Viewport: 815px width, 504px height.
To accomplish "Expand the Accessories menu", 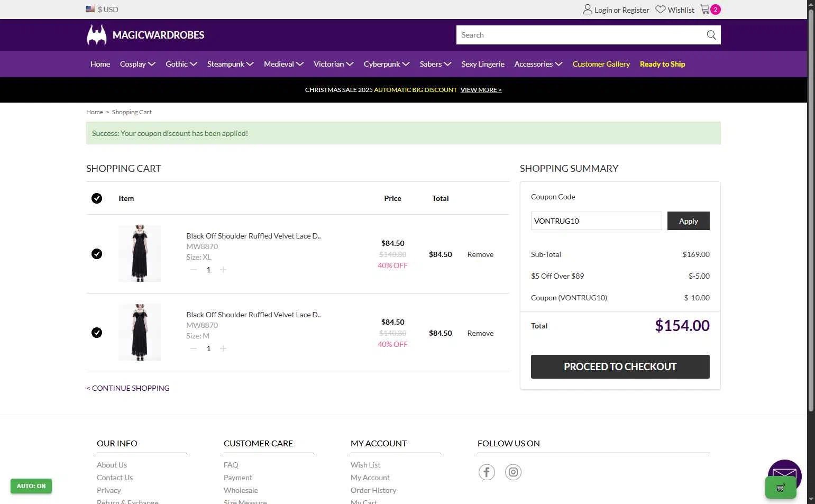I will (538, 64).
